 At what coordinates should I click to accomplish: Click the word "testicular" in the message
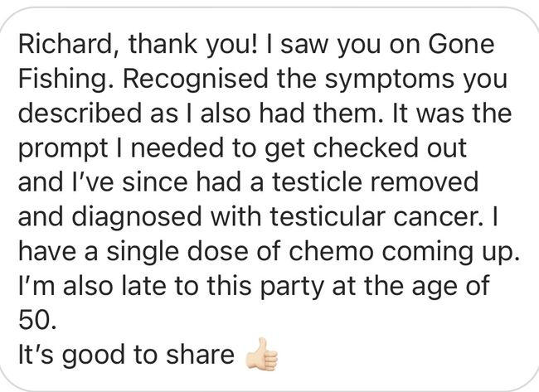point(328,216)
